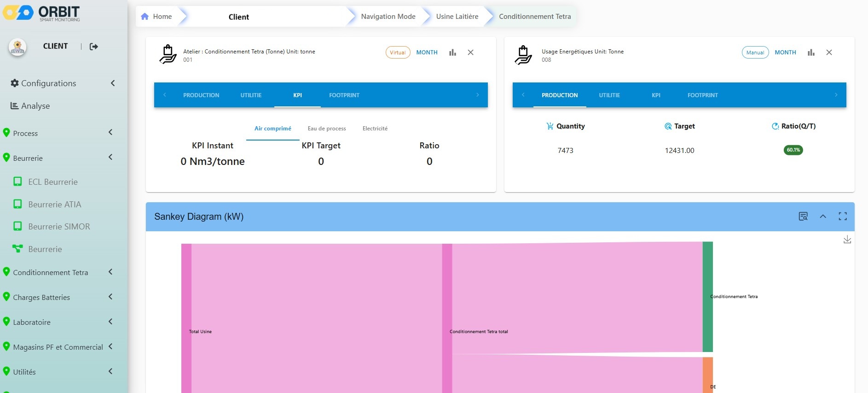The image size is (868, 393).
Task: Close the Usage Energétiques card
Action: (x=829, y=53)
